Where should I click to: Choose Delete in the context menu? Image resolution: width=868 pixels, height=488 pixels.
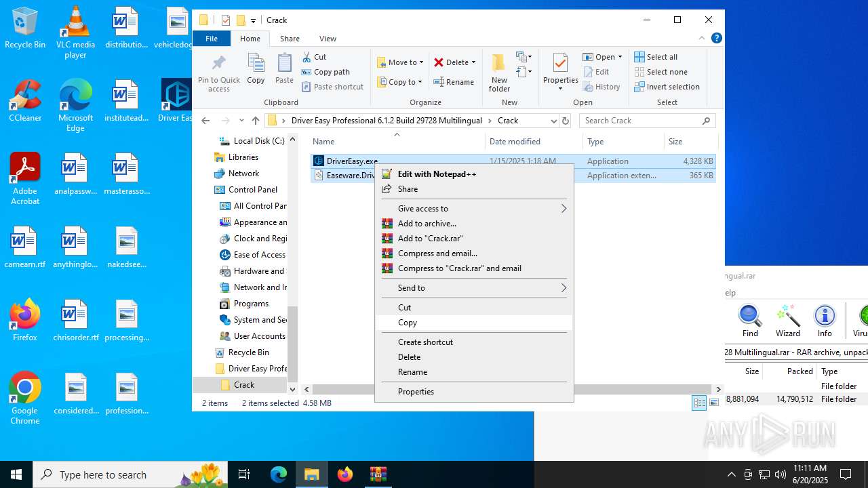[474, 357]
